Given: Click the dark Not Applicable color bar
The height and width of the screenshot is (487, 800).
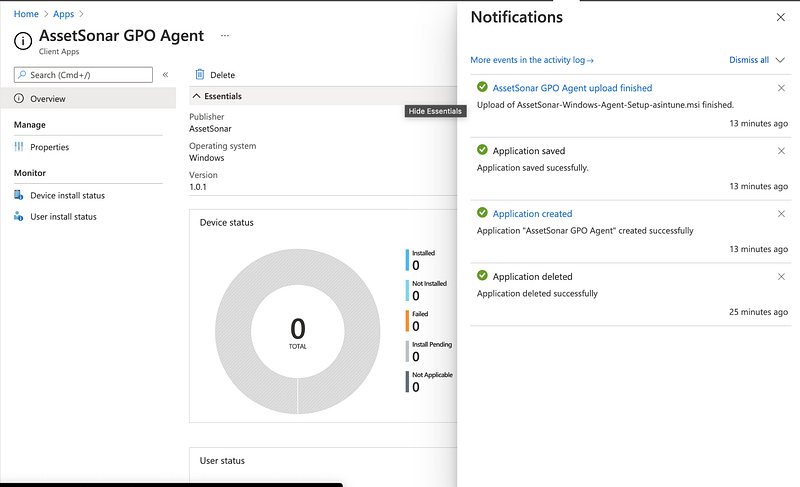Looking at the screenshot, I should [x=407, y=382].
